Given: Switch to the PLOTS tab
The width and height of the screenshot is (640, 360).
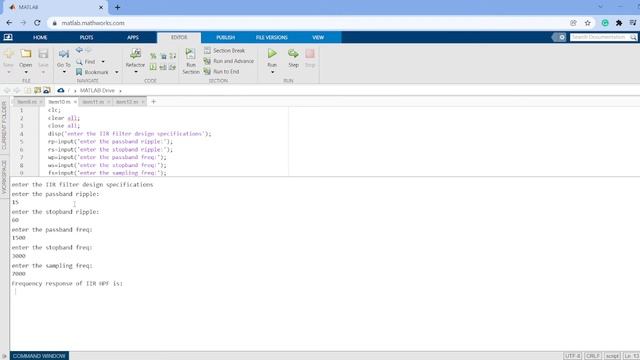Looking at the screenshot, I should [x=86, y=37].
